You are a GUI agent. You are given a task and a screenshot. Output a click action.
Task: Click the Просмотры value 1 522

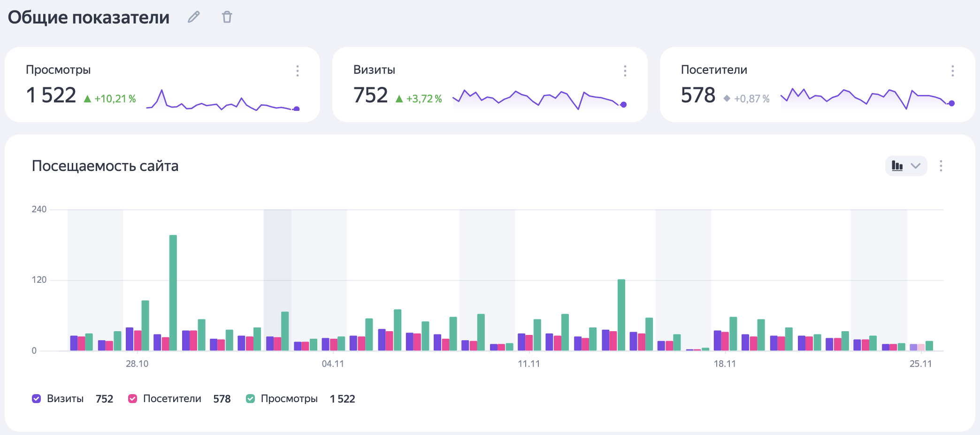coord(51,95)
